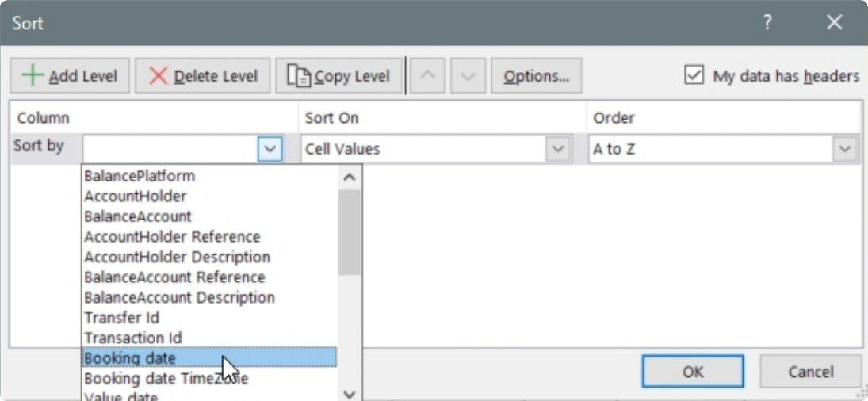Expand the Order A to Z dropdown
Image resolution: width=868 pixels, height=401 pixels.
[845, 149]
